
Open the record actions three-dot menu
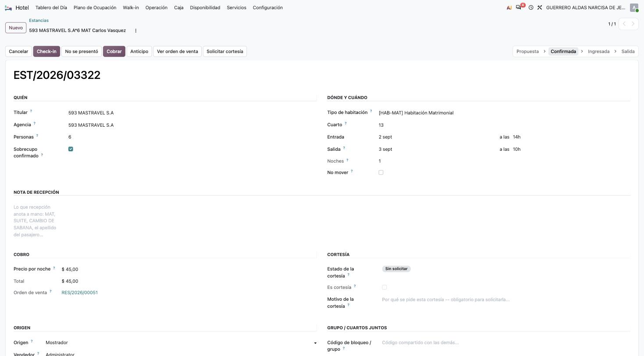(136, 31)
